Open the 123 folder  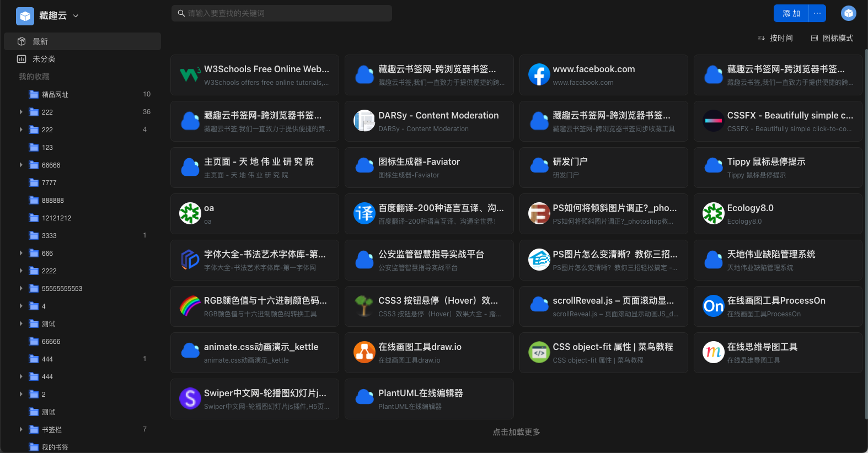click(x=47, y=147)
